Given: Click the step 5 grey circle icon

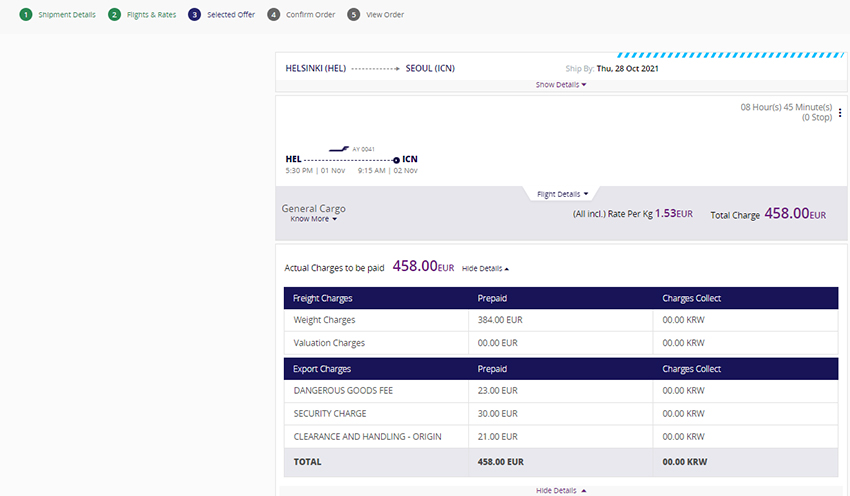Looking at the screenshot, I should point(354,15).
